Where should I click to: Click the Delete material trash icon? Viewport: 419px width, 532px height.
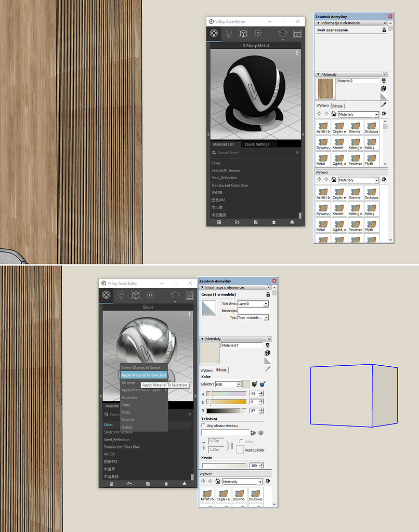click(274, 222)
